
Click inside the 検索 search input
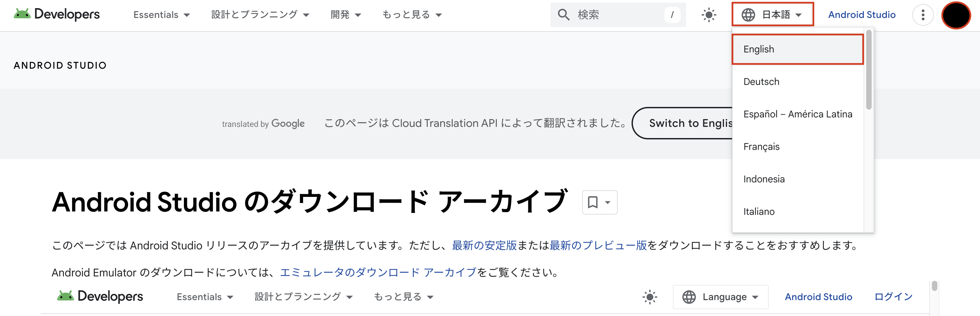pos(609,15)
